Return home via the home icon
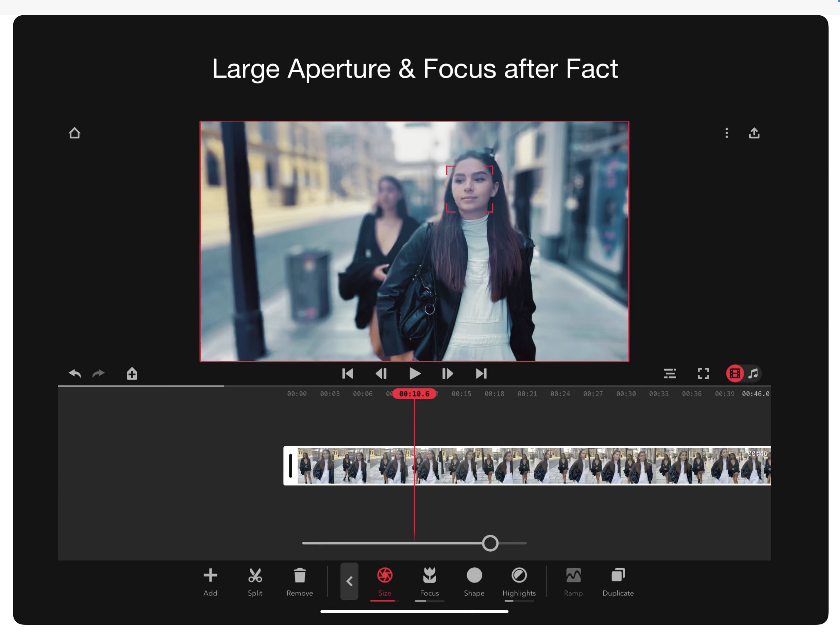840x635 pixels. pos(75,133)
